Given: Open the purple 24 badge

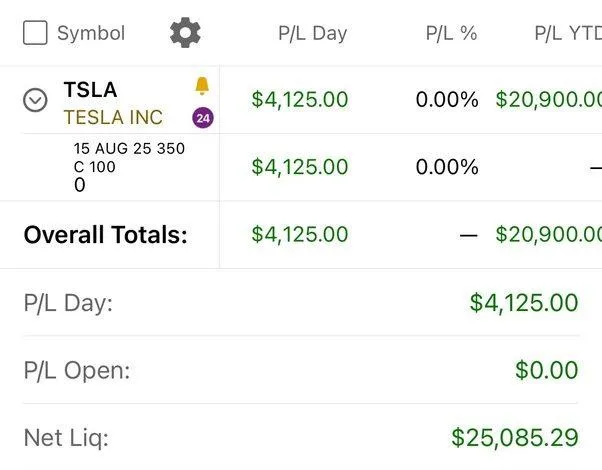Looking at the screenshot, I should coord(203,118).
